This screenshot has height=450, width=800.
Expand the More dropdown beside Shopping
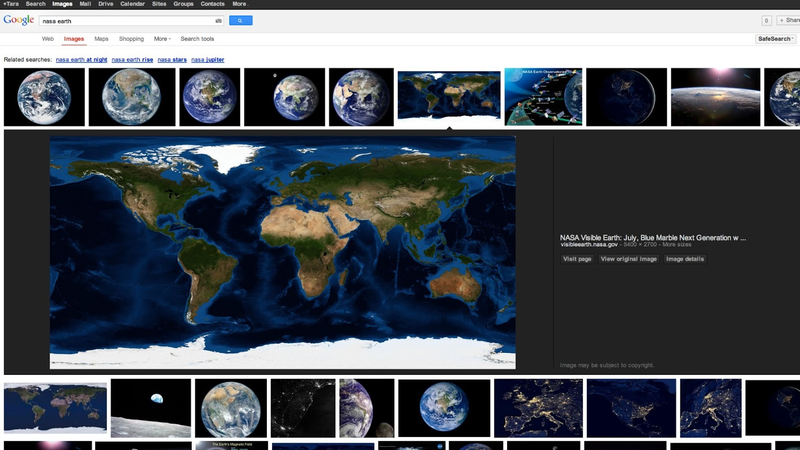[x=162, y=39]
